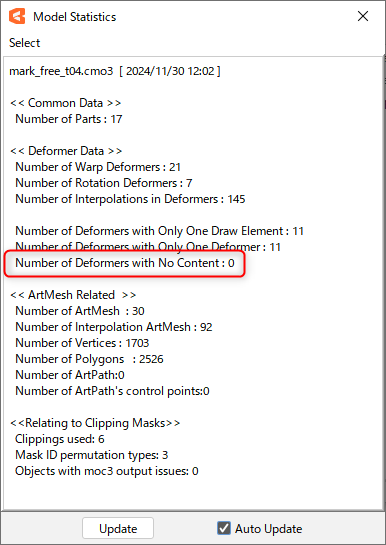Image resolution: width=386 pixels, height=545 pixels.
Task: Click the Number of Rotation Deformers line
Action: click(104, 183)
